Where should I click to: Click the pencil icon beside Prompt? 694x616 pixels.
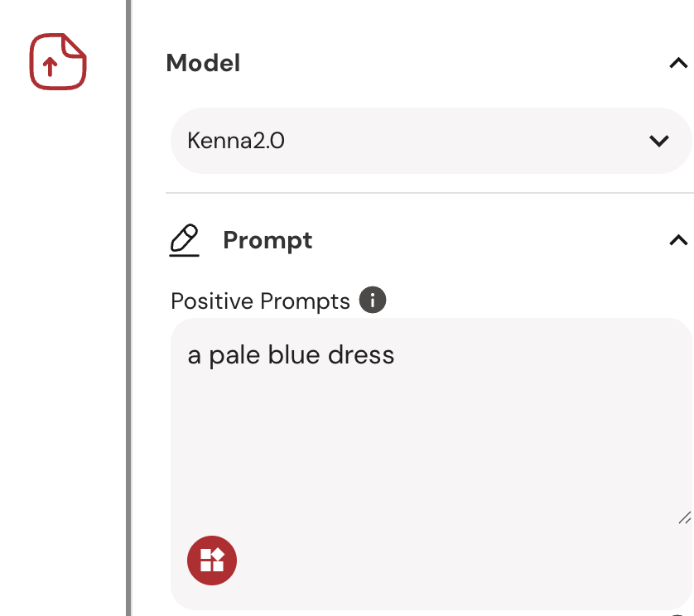tap(184, 240)
